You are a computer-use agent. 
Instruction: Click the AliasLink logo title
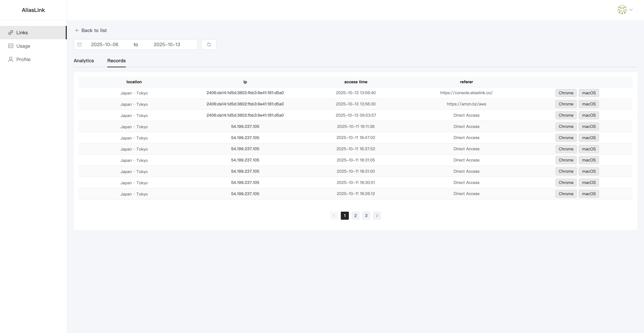[33, 10]
